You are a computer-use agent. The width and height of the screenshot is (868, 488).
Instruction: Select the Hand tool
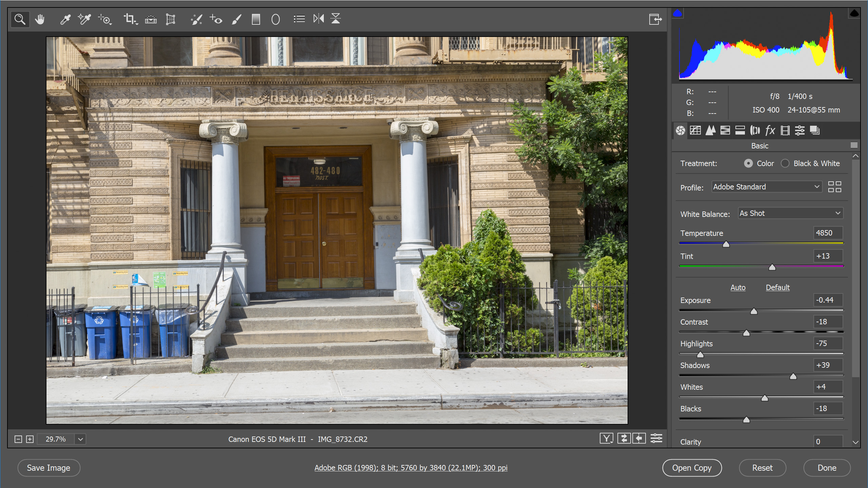coord(40,19)
